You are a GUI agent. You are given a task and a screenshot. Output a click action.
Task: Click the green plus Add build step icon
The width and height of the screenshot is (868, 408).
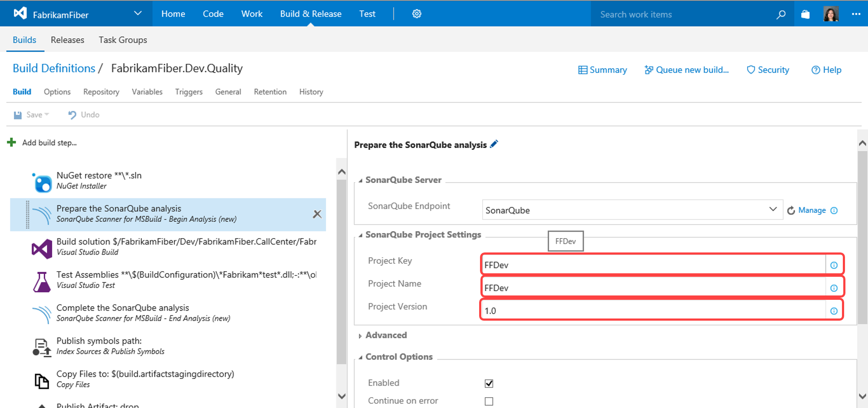12,143
